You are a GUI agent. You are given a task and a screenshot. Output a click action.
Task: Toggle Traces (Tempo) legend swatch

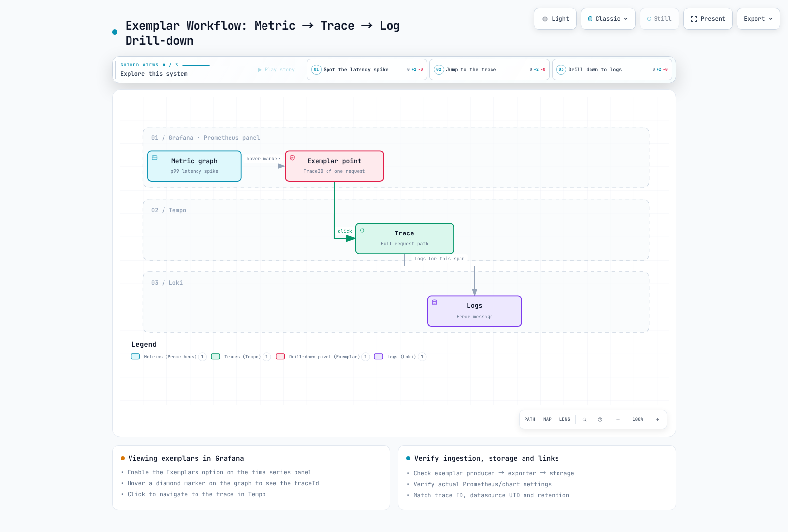click(x=216, y=357)
